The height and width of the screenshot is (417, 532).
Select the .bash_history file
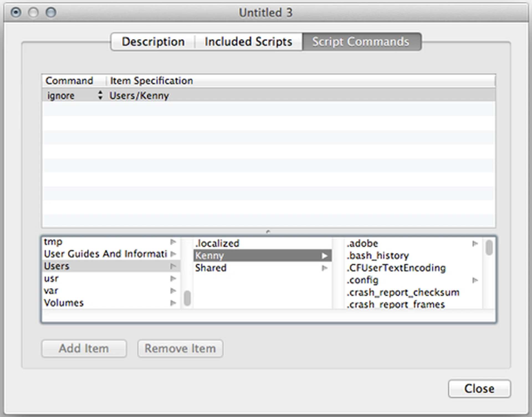point(378,256)
